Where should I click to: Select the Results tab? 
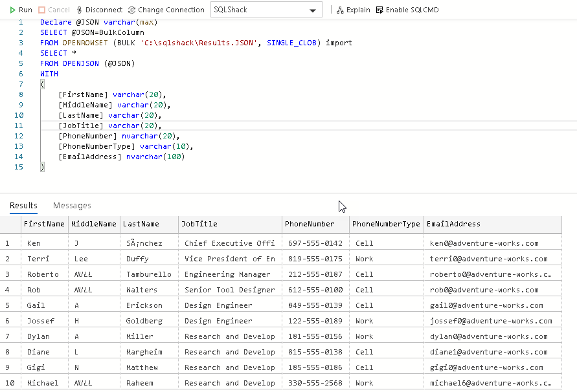(x=23, y=206)
